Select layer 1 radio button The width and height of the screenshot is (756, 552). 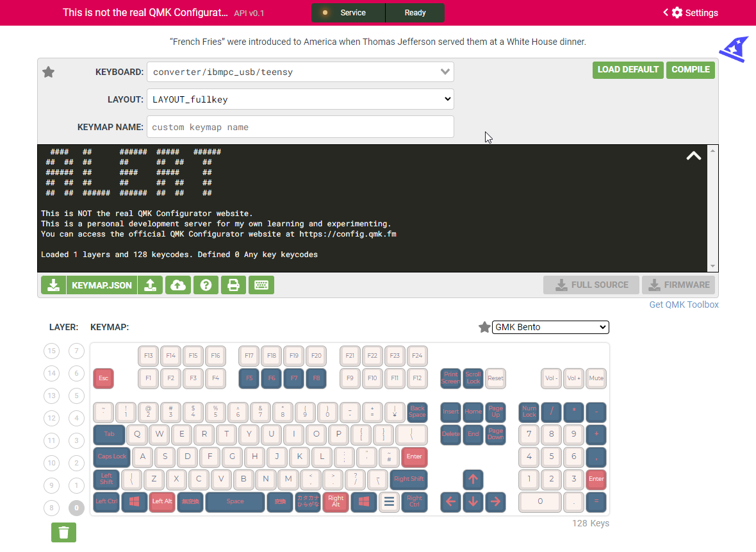[76, 485]
